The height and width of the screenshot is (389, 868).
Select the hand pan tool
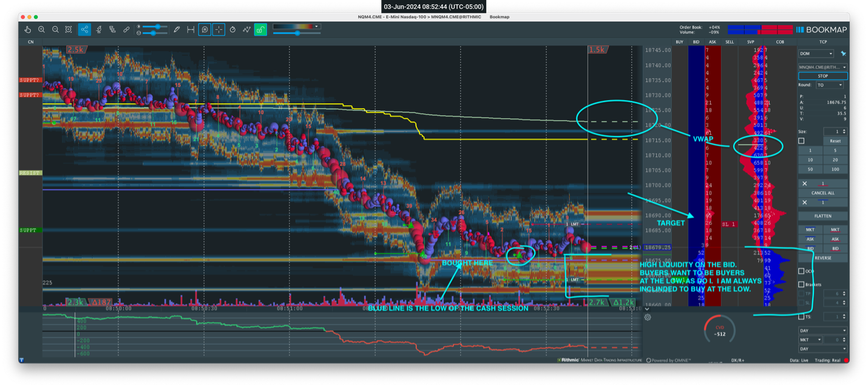pyautogui.click(x=28, y=29)
